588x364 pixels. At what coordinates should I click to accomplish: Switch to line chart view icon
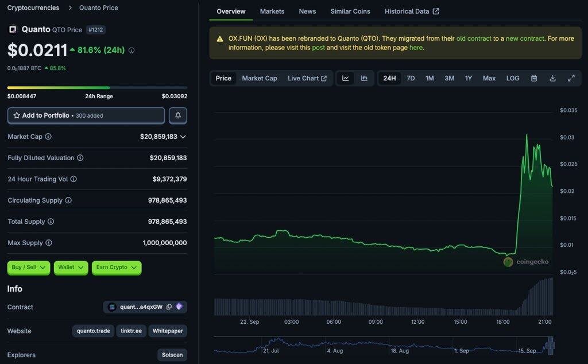[345, 78]
